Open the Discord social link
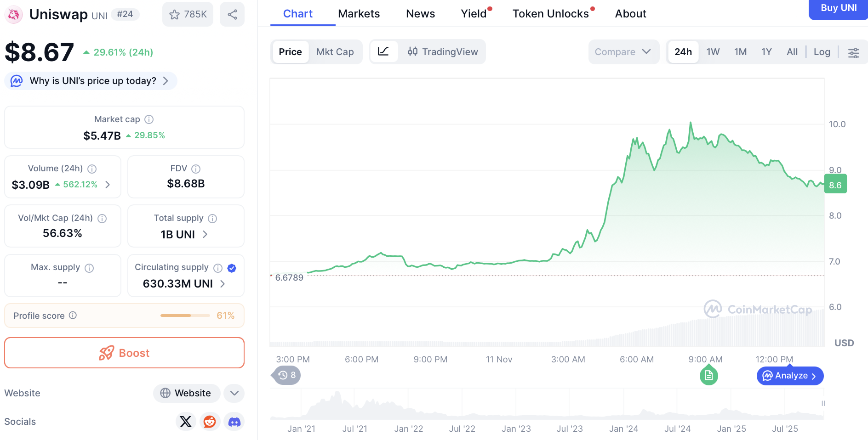Image resolution: width=868 pixels, height=440 pixels. [x=234, y=422]
